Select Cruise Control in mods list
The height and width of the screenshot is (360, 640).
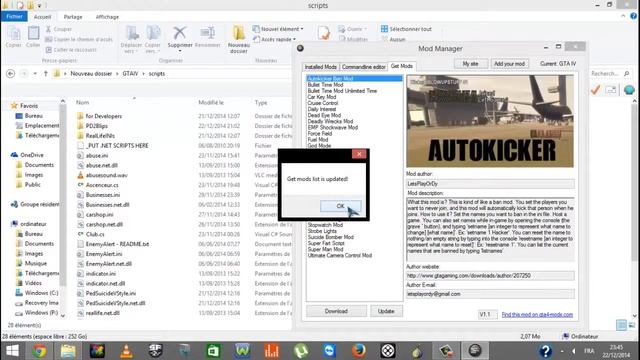click(323, 103)
